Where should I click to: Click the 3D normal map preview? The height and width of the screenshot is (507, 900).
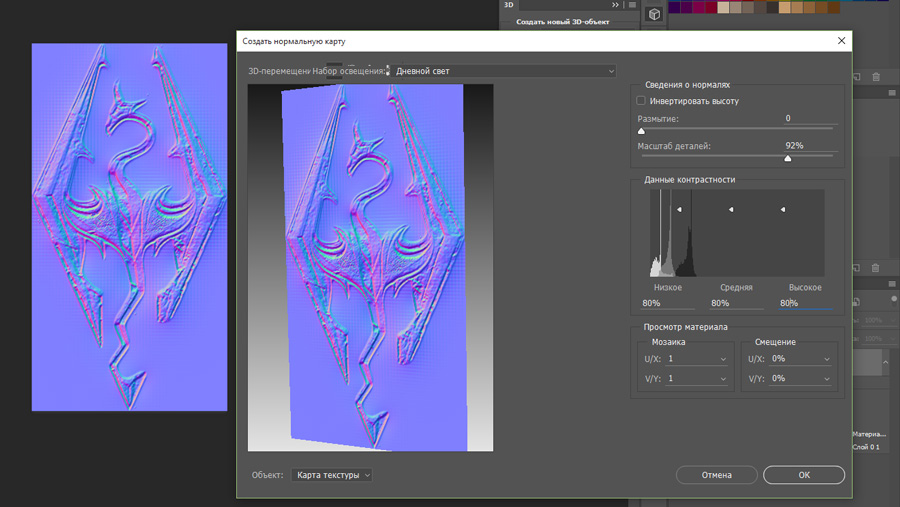click(x=370, y=268)
